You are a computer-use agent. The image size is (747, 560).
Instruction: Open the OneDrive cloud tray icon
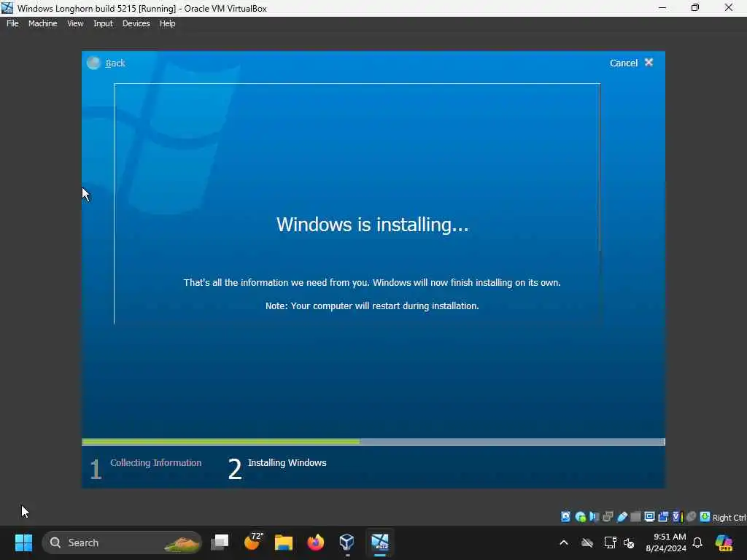coord(587,542)
